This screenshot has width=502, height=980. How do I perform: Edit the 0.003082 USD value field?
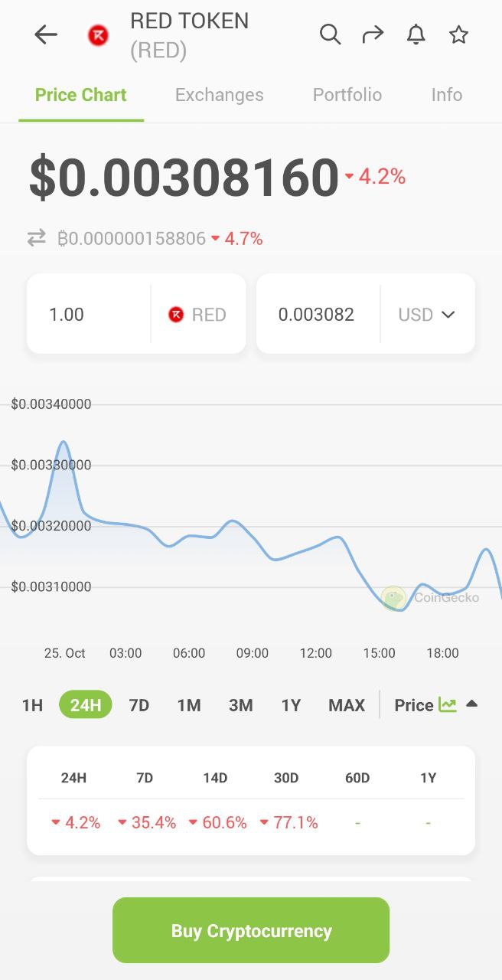(x=317, y=315)
